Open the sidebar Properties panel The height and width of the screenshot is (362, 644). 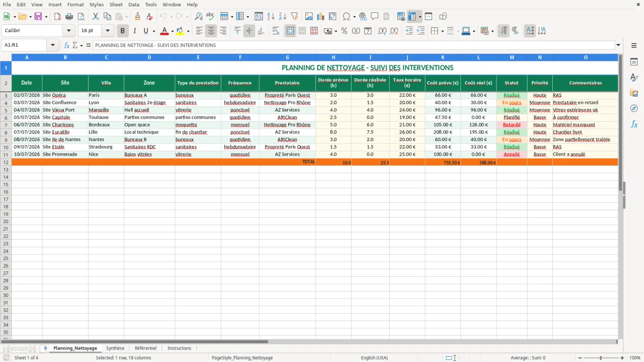[634, 62]
